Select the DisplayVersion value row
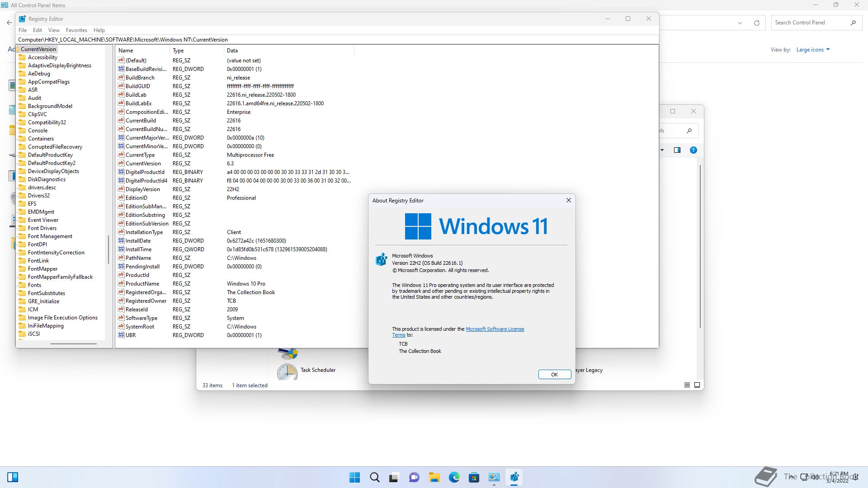This screenshot has width=868, height=488. [235, 189]
